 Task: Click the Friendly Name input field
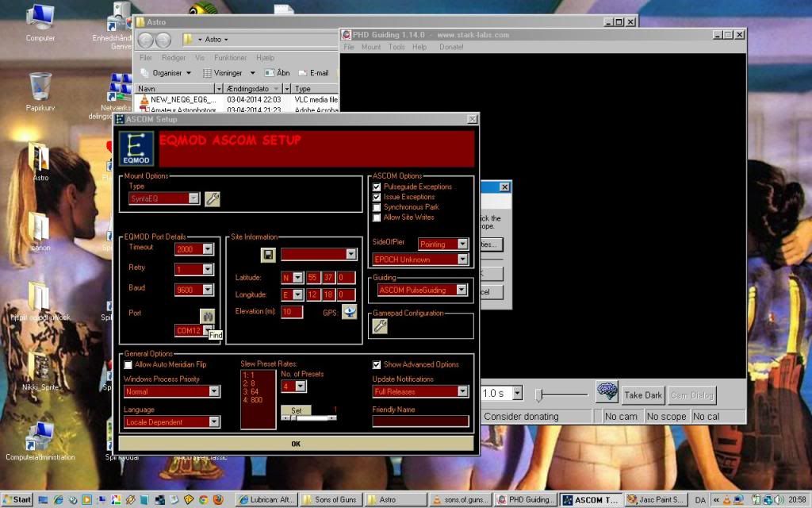pos(420,421)
